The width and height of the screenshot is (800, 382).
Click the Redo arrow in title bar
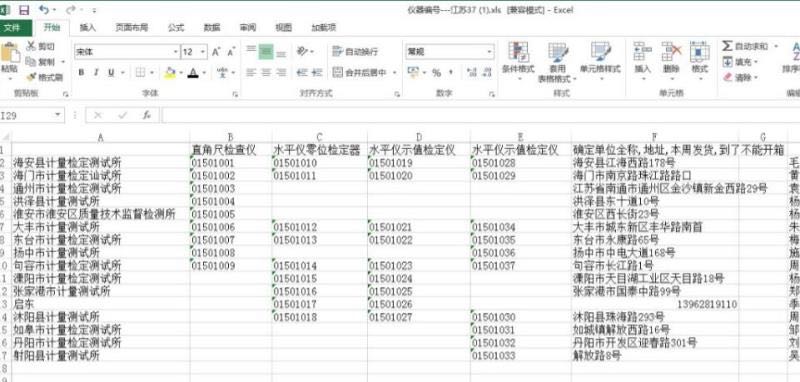(x=71, y=10)
